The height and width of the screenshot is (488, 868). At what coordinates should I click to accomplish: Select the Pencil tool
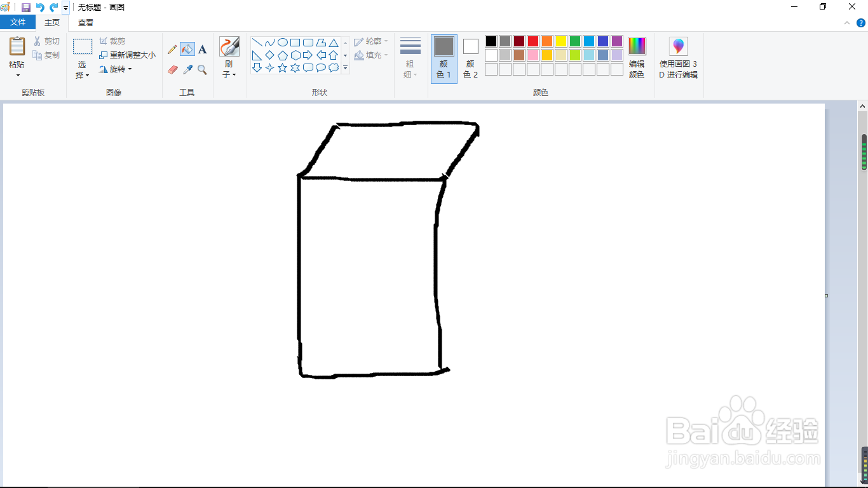click(x=172, y=50)
